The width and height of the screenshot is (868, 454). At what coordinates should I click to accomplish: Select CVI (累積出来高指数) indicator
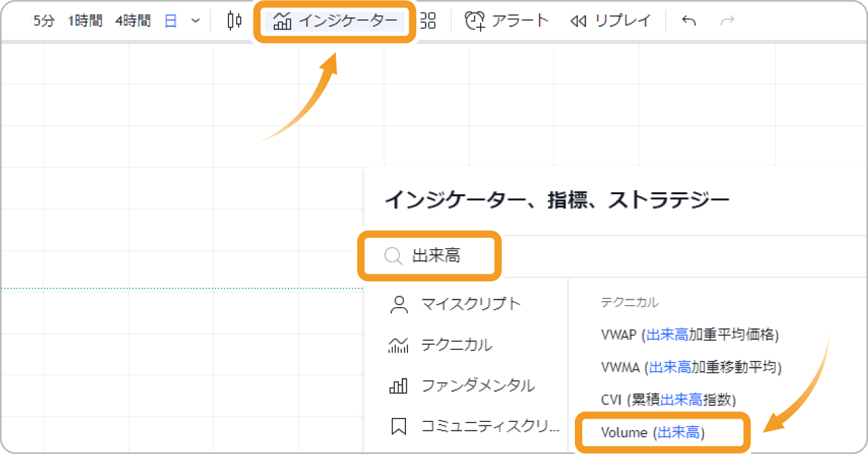pyautogui.click(x=668, y=399)
